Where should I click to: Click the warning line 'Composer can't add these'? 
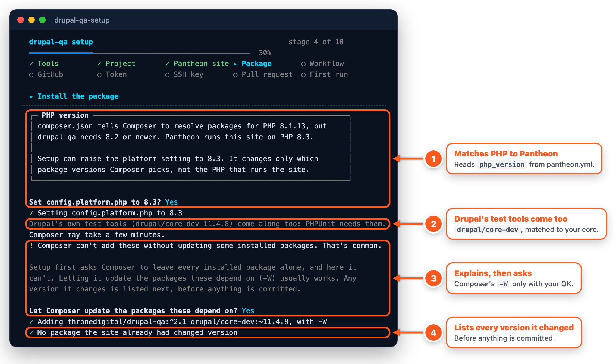[x=205, y=246]
